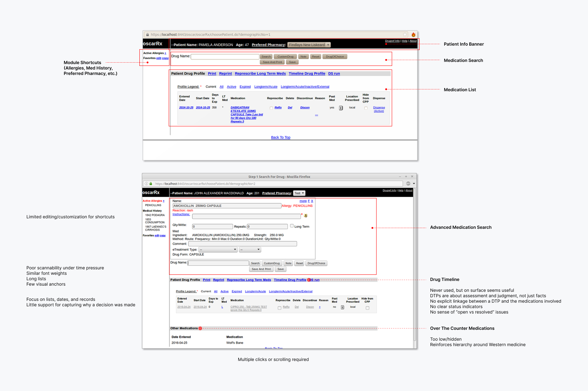Open the Preferred Pharmacy dropdown showing Findlays New Liskeard

point(309,45)
